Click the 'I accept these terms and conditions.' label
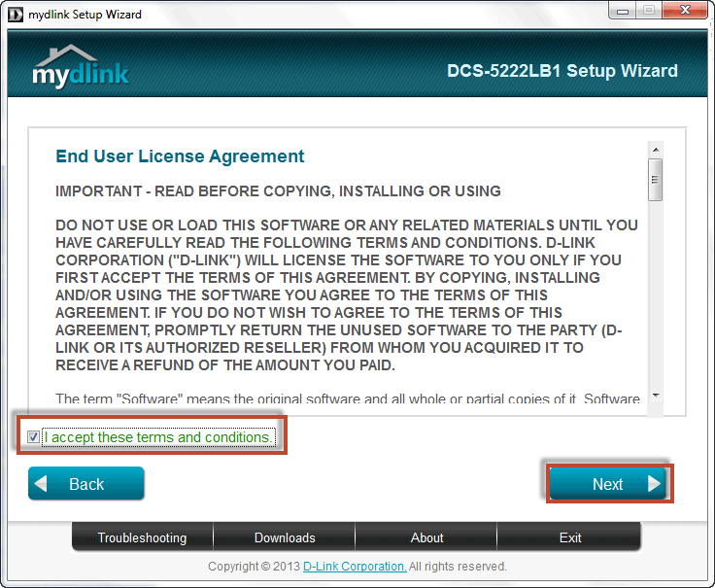The width and height of the screenshot is (715, 588). click(158, 437)
